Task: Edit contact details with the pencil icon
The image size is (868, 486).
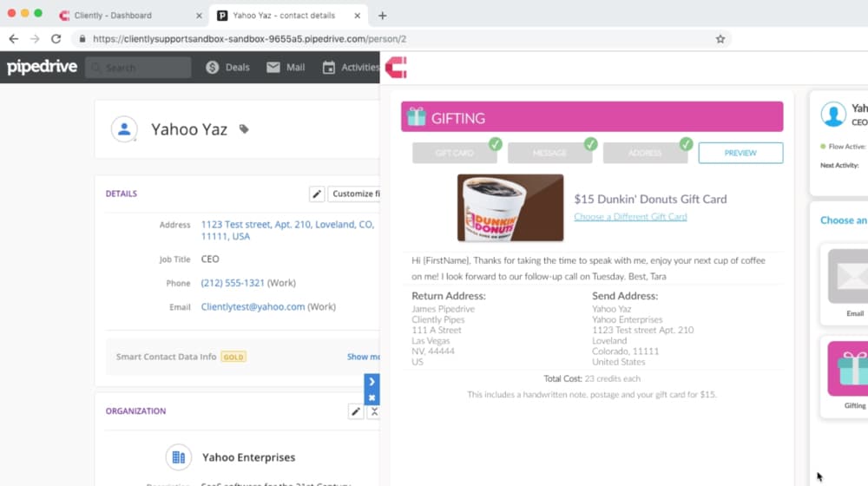Action: coord(317,194)
